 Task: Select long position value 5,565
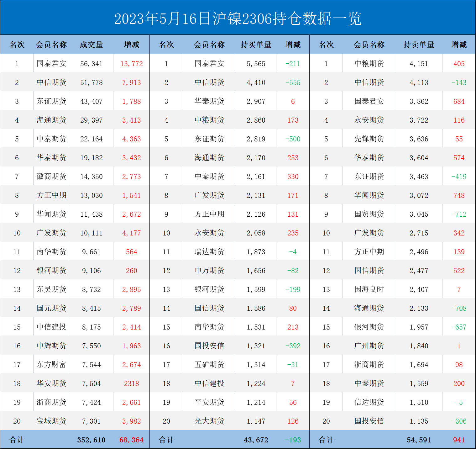(x=256, y=64)
